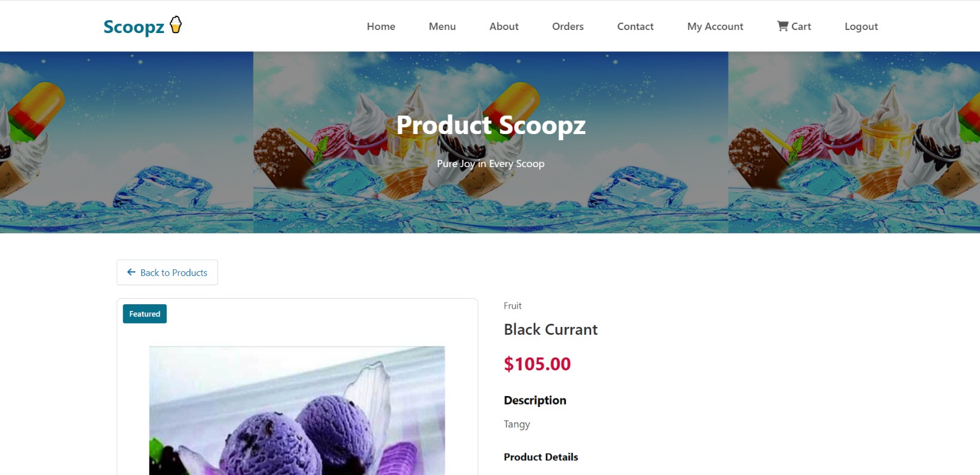Open the Contact page

(x=635, y=26)
